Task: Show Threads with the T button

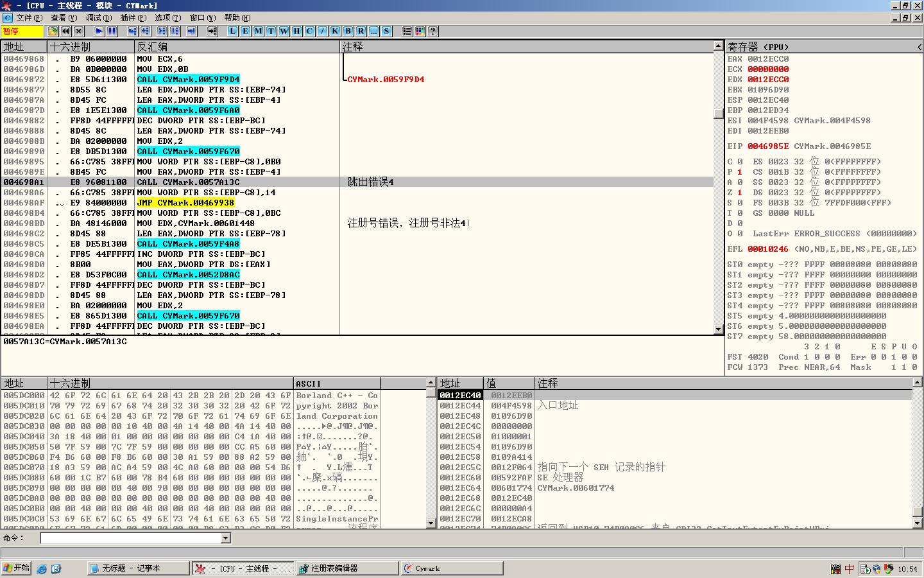Action: 271,31
